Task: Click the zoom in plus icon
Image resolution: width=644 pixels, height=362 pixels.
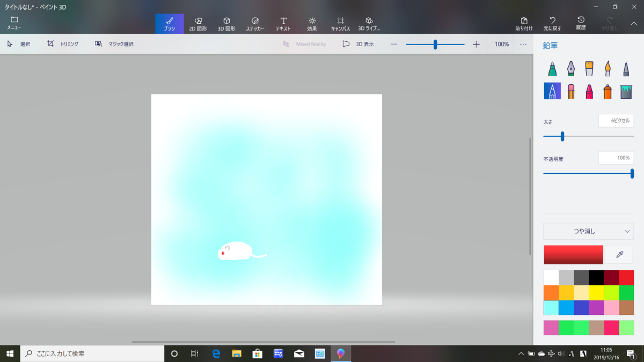Action: 476,44
